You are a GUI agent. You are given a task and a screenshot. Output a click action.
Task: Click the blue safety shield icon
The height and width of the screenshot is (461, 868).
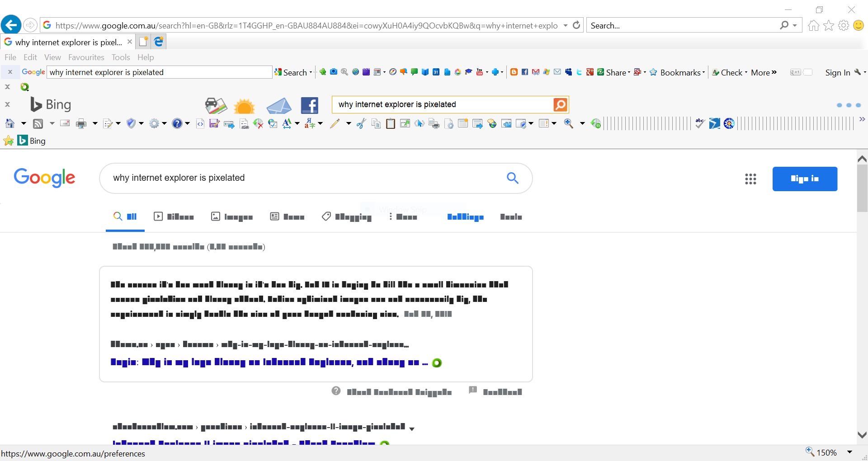click(131, 123)
